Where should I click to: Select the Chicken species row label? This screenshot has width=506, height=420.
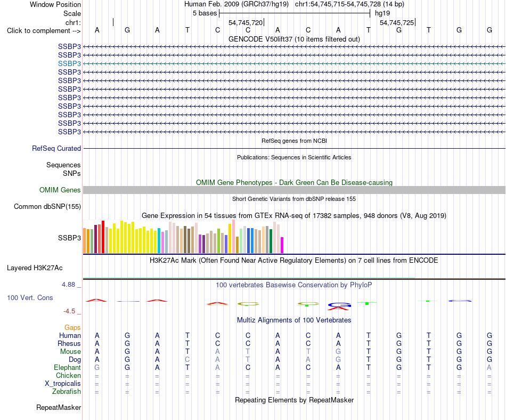pos(68,375)
